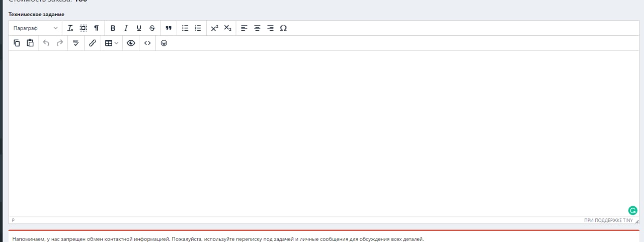Open source code view
644x242 pixels.
coord(147,43)
